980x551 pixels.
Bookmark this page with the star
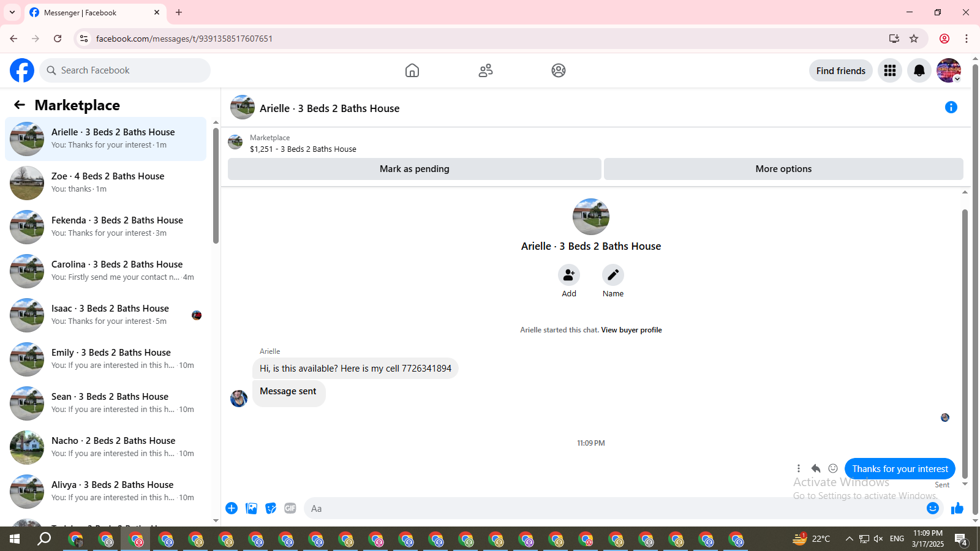914,39
